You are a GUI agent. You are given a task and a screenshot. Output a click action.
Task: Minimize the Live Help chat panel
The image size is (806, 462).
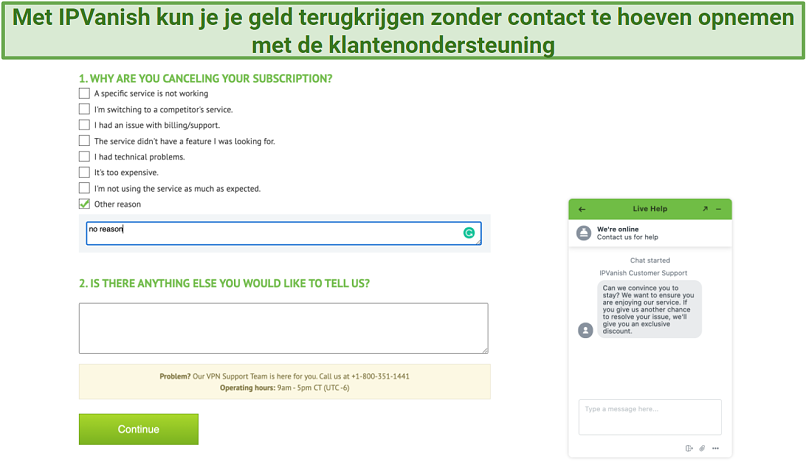coord(719,209)
